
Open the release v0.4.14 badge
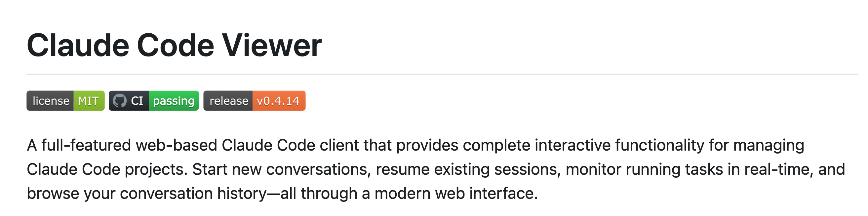coord(255,101)
